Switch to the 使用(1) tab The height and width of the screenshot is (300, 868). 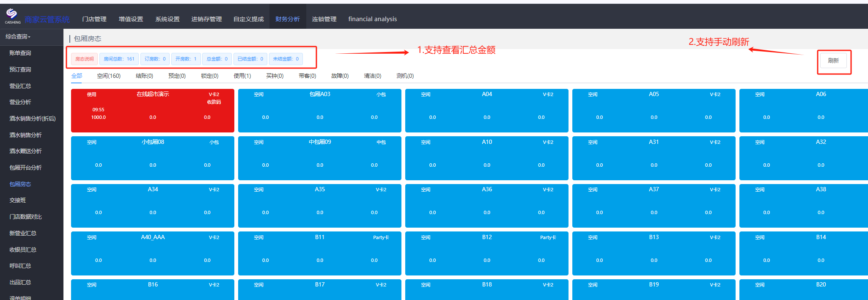pyautogui.click(x=242, y=76)
